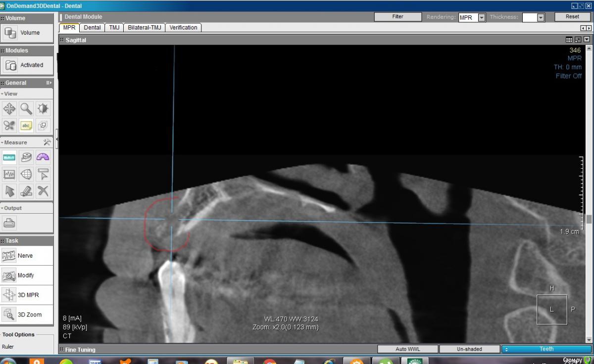Open the Thickness dropdown
594x364 pixels.
point(541,17)
